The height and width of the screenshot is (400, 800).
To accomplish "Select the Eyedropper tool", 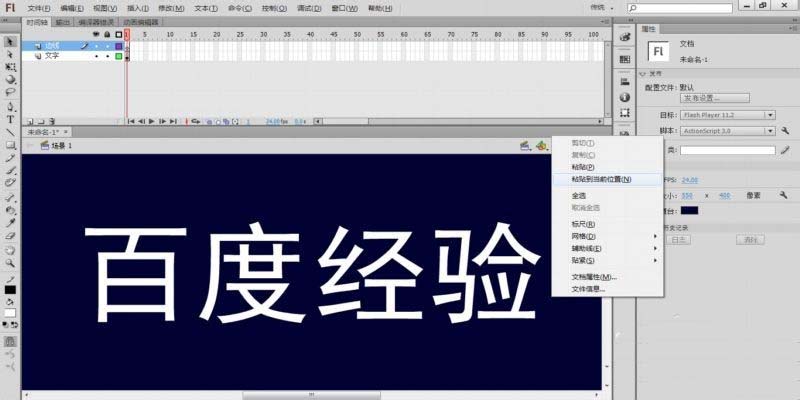I will point(10,223).
